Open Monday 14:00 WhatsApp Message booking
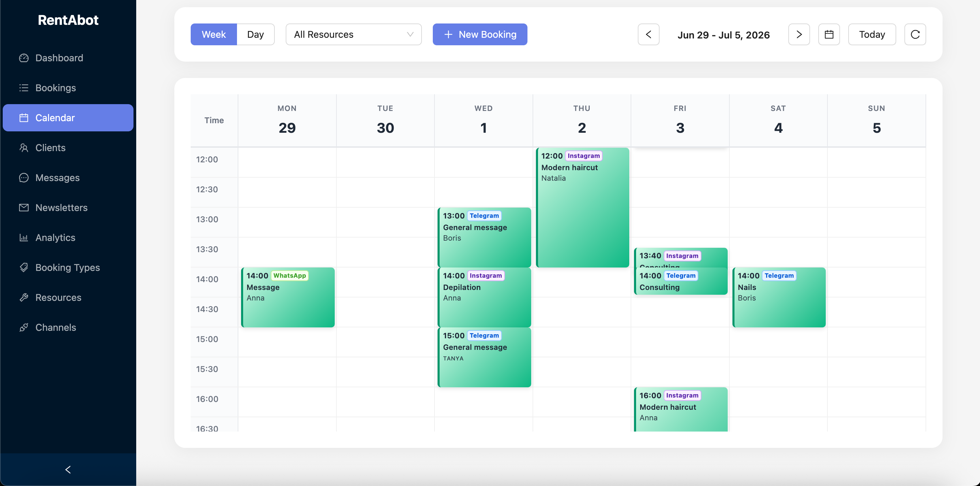 [x=288, y=297]
